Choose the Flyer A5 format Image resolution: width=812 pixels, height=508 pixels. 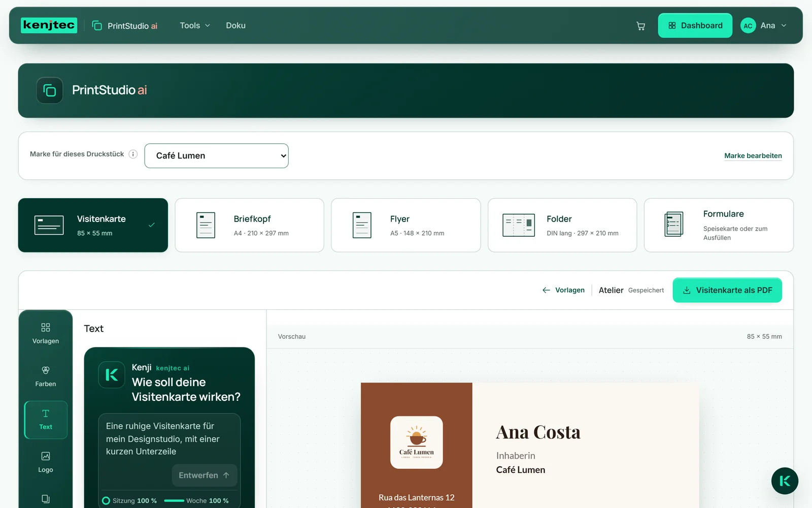tap(405, 225)
